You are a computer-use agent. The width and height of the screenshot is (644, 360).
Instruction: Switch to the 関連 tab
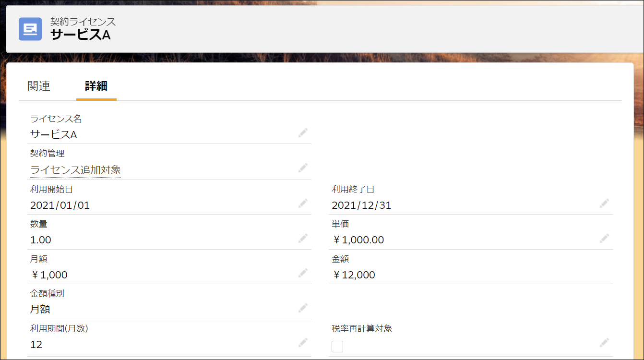tap(39, 86)
